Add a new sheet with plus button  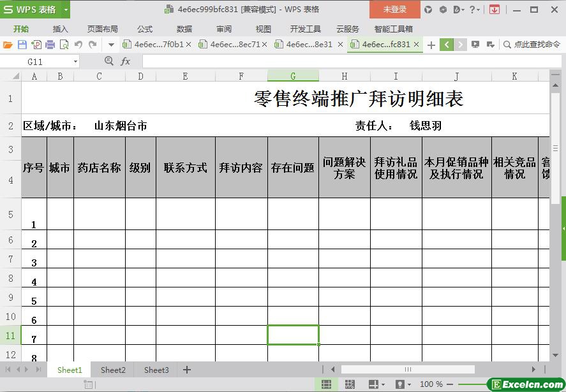(x=186, y=370)
